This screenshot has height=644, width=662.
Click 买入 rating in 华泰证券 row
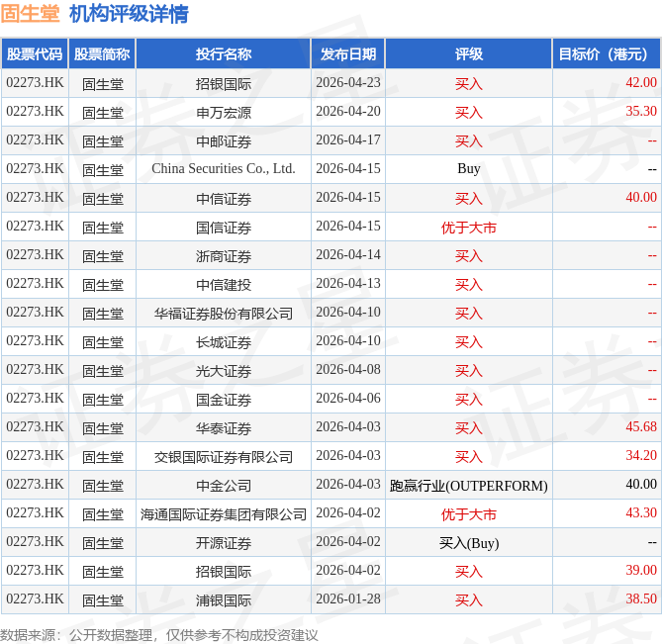click(x=469, y=428)
